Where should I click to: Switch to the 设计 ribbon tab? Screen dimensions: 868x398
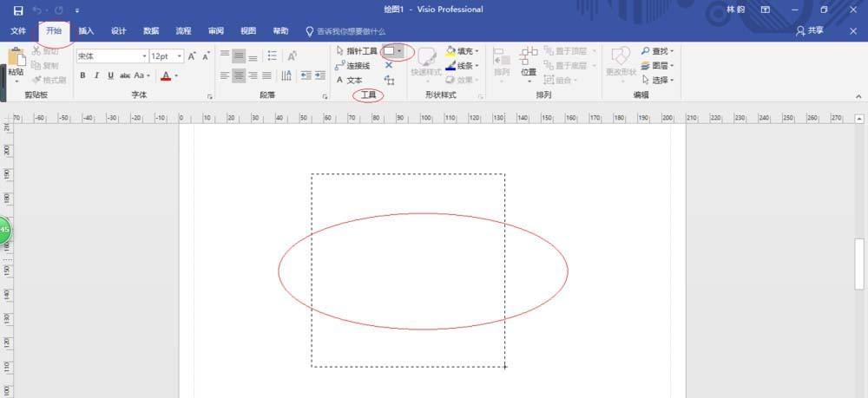pyautogui.click(x=118, y=31)
